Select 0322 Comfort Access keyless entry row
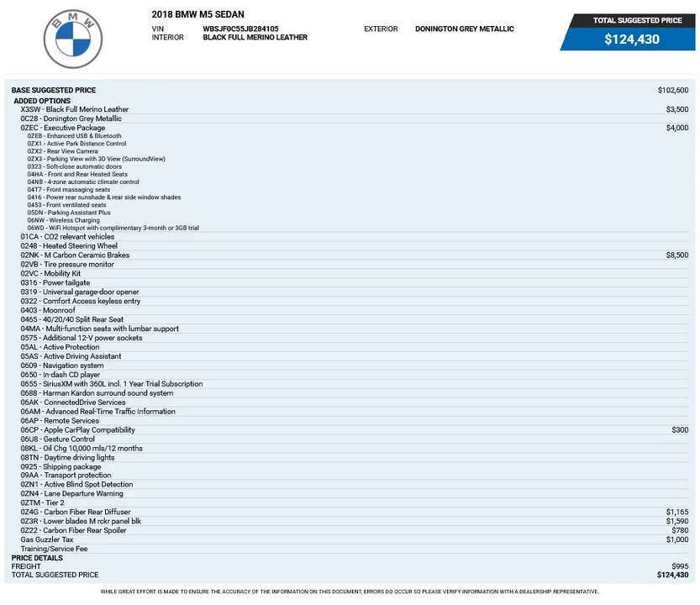This screenshot has width=700, height=605. coord(355,301)
